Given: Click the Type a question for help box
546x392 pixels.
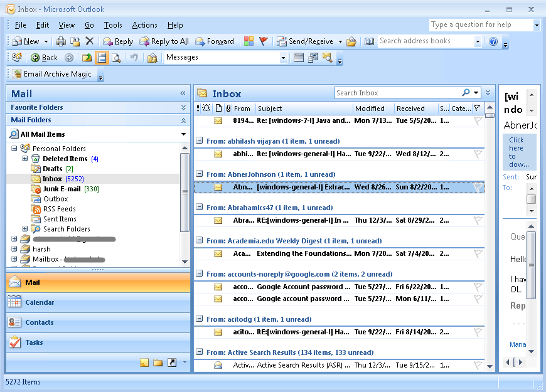Looking at the screenshot, I should [481, 24].
